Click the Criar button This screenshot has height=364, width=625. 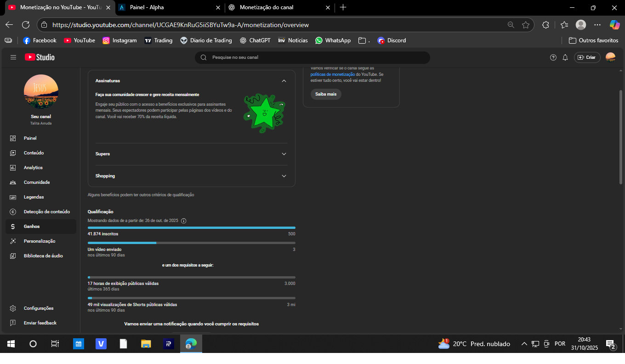coord(587,57)
